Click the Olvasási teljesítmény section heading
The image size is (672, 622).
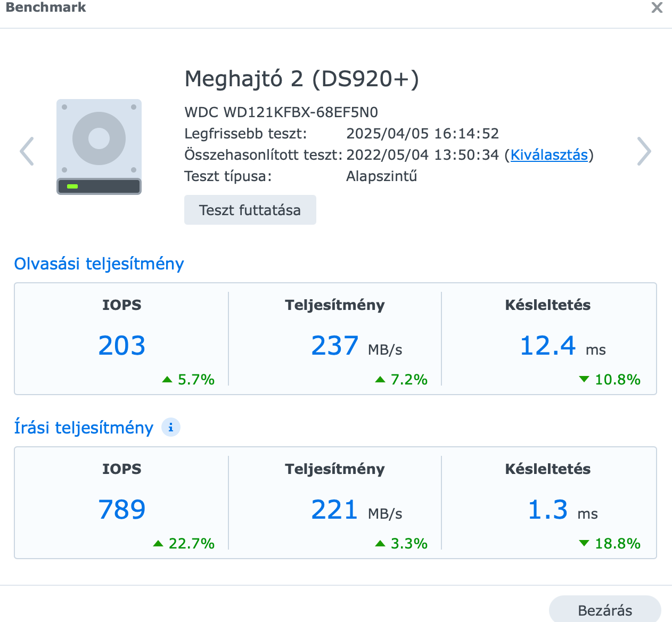pos(99,264)
